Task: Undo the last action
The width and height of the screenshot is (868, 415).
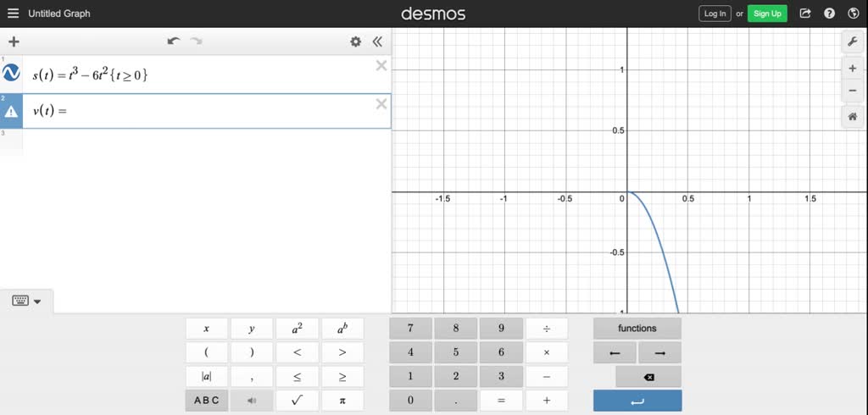Action: [174, 41]
